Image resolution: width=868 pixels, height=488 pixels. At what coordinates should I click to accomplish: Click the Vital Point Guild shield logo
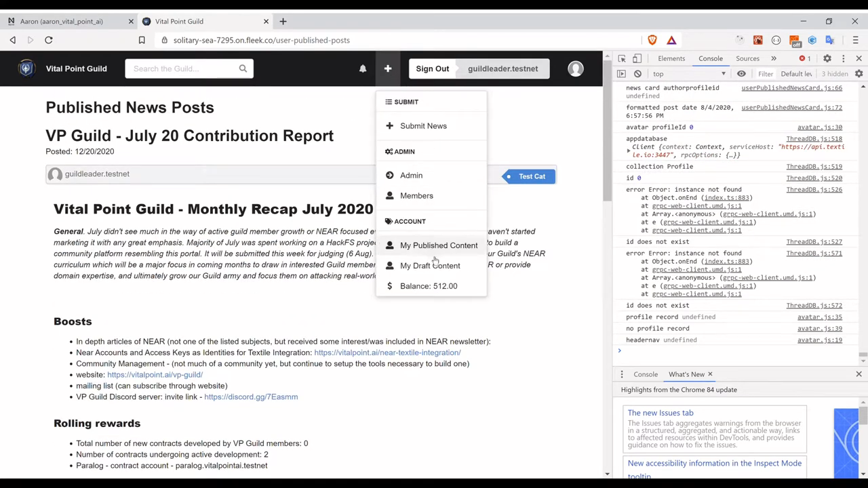(26, 68)
